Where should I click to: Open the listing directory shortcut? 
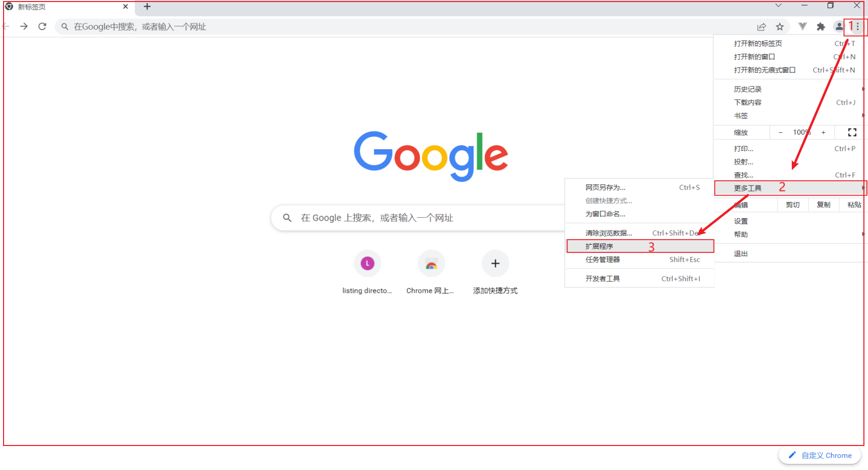(368, 272)
